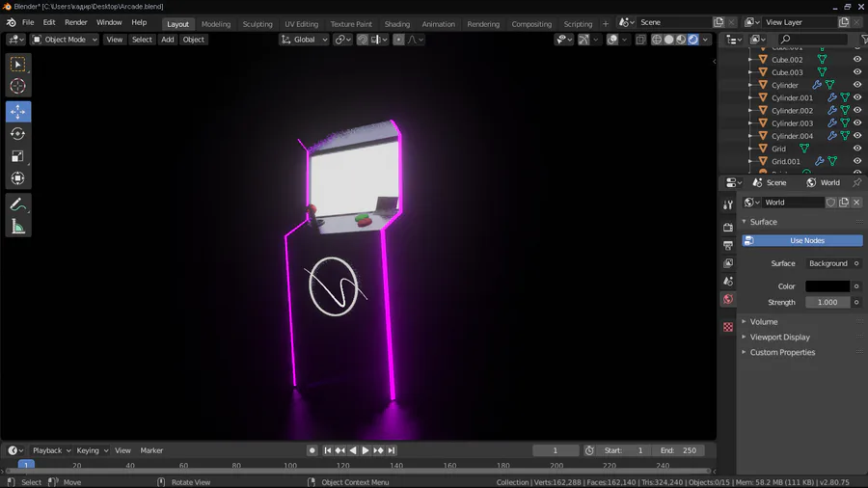Hide Cylinder.004 in the outliner
The image size is (868, 488).
click(x=857, y=136)
